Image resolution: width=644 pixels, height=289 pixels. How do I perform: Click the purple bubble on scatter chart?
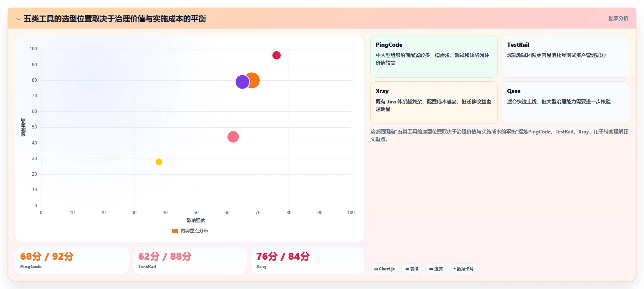point(242,82)
